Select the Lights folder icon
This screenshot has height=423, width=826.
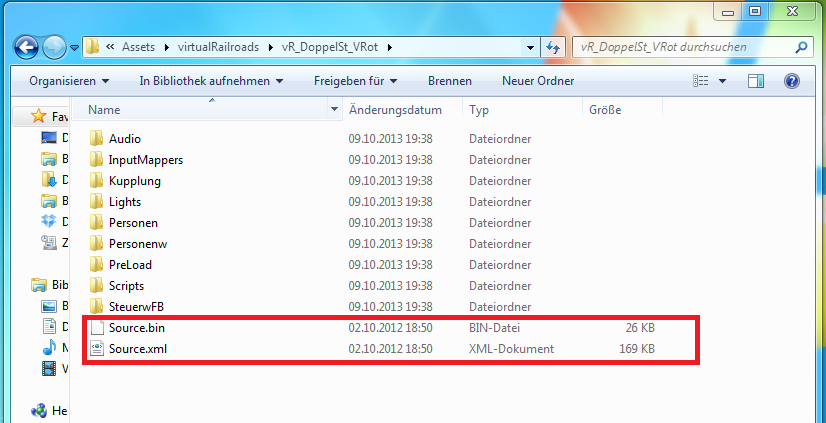pyautogui.click(x=96, y=202)
